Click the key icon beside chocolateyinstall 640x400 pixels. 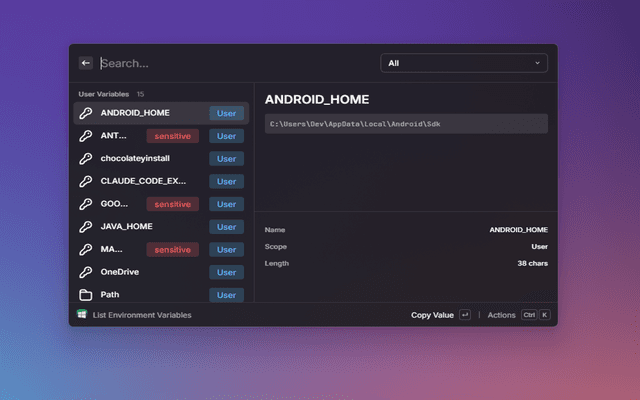(x=86, y=158)
